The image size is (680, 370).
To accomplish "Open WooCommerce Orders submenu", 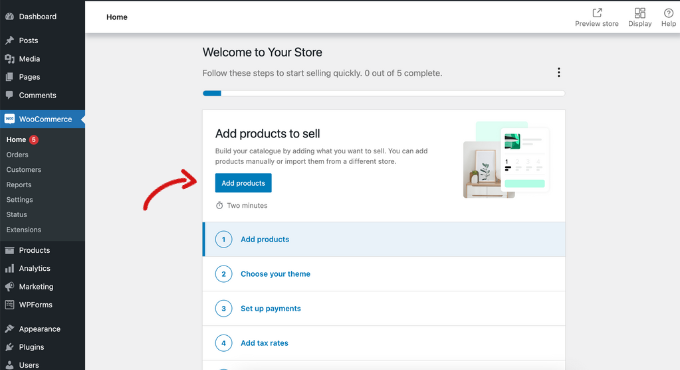I will pyautogui.click(x=17, y=154).
